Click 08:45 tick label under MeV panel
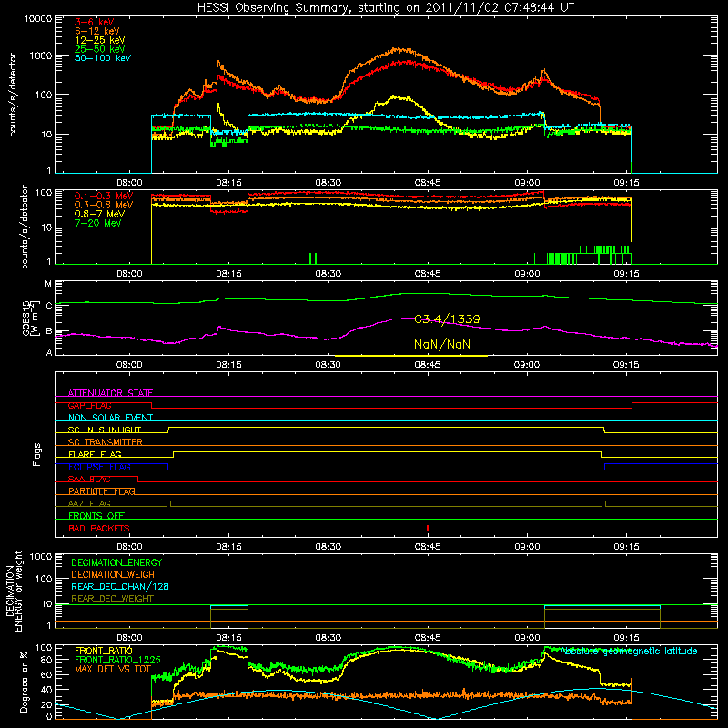This screenshot has width=728, height=728. 428,274
